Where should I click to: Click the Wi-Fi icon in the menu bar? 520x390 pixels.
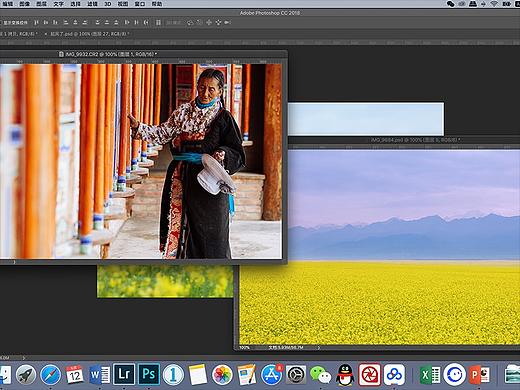(494, 4)
